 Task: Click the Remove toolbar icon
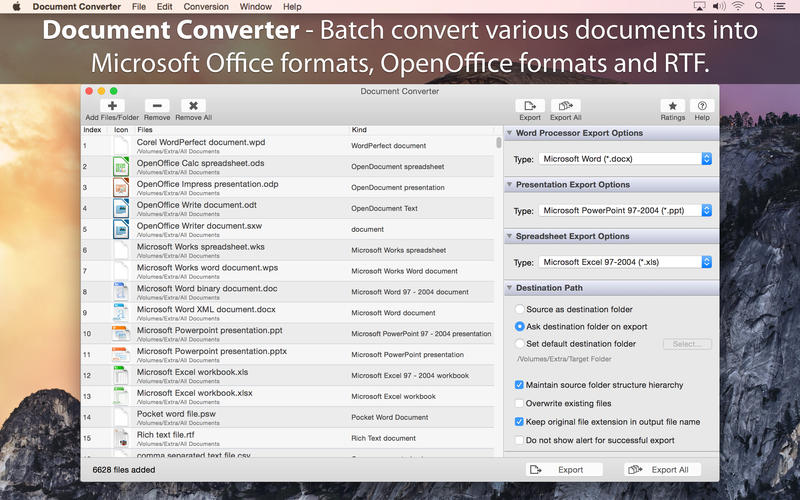coord(157,106)
